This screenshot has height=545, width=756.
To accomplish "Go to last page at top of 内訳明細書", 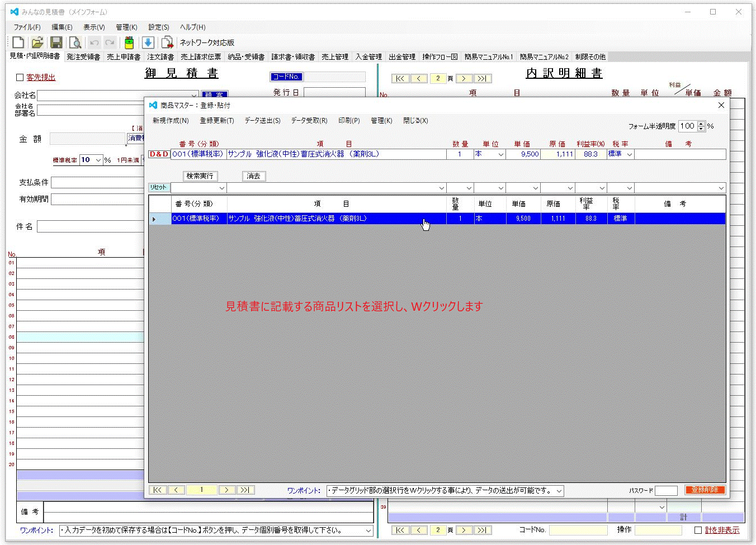I will [x=482, y=78].
